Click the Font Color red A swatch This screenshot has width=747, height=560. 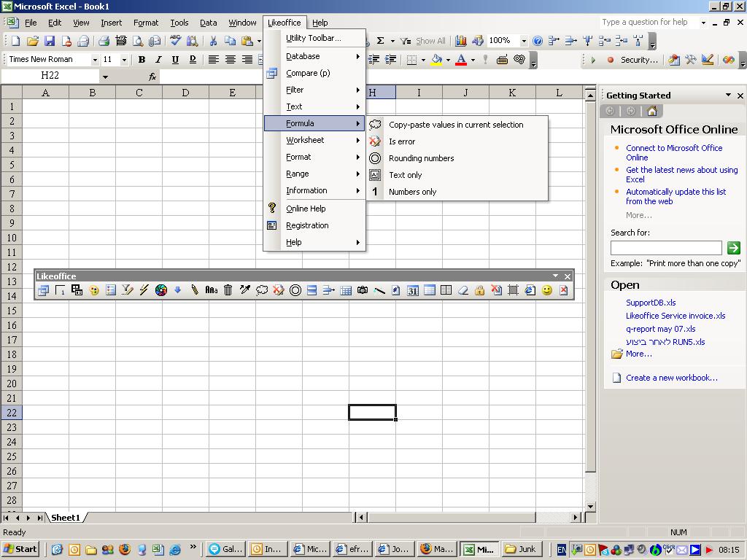pyautogui.click(x=461, y=60)
